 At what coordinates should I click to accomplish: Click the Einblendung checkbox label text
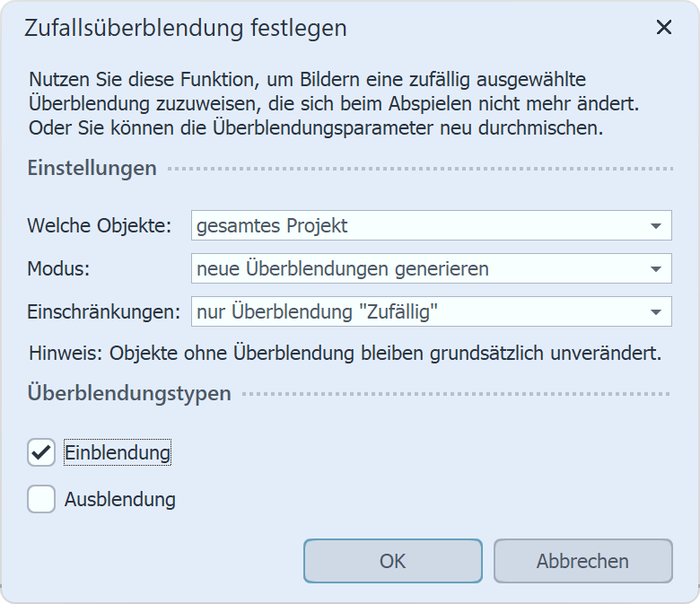point(118,453)
